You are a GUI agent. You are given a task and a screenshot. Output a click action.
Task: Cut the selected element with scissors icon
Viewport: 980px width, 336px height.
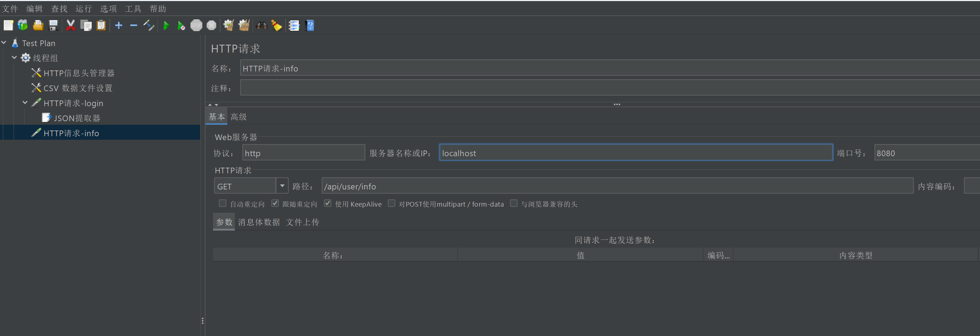[x=70, y=25]
